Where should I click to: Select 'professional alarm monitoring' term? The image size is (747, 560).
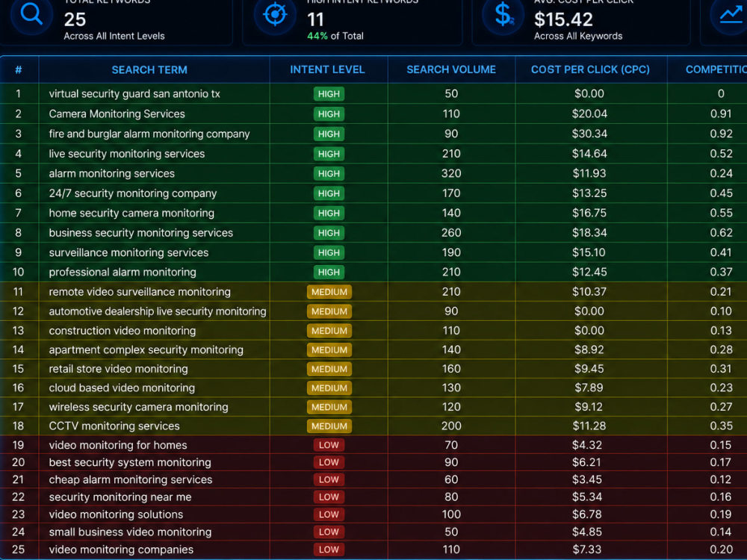(x=123, y=272)
